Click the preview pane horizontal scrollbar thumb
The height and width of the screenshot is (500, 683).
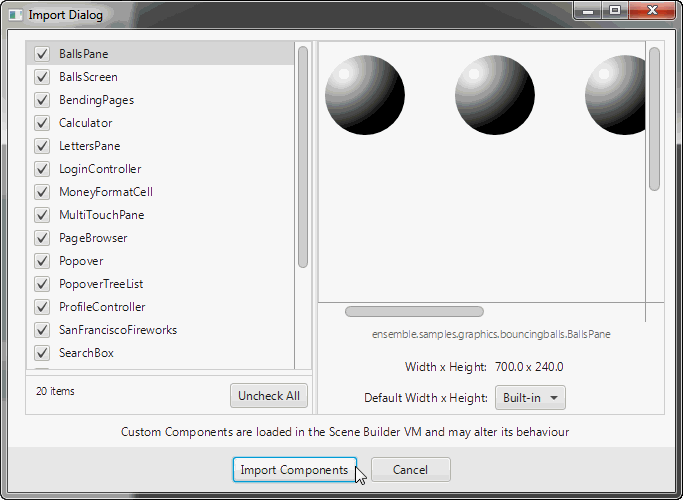click(414, 312)
